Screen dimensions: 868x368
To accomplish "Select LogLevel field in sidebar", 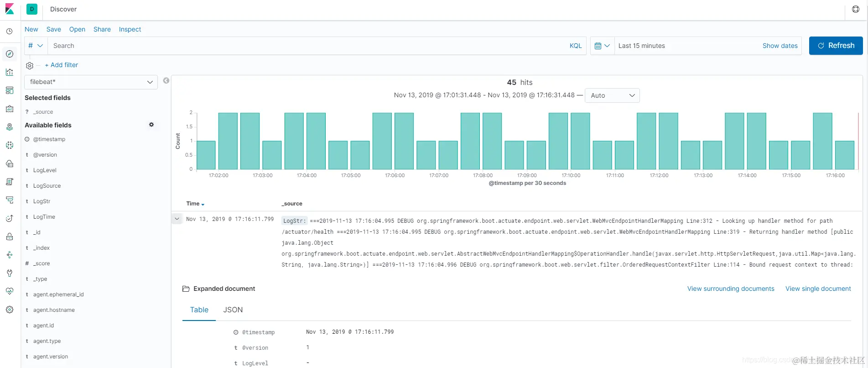I will (45, 170).
